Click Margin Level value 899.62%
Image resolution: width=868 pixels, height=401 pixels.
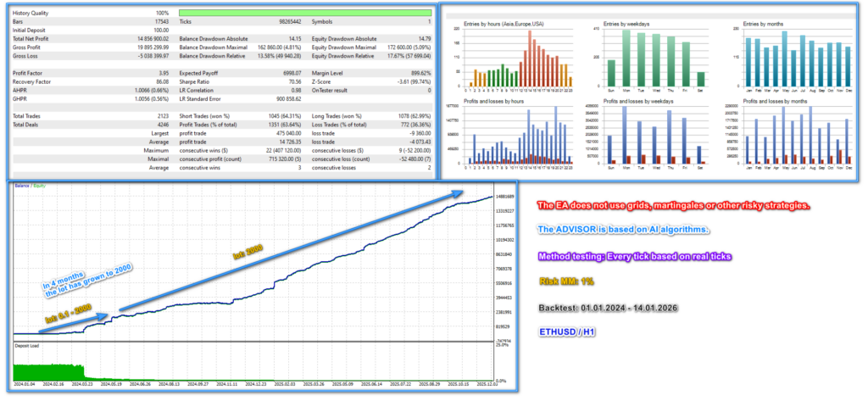click(x=422, y=73)
